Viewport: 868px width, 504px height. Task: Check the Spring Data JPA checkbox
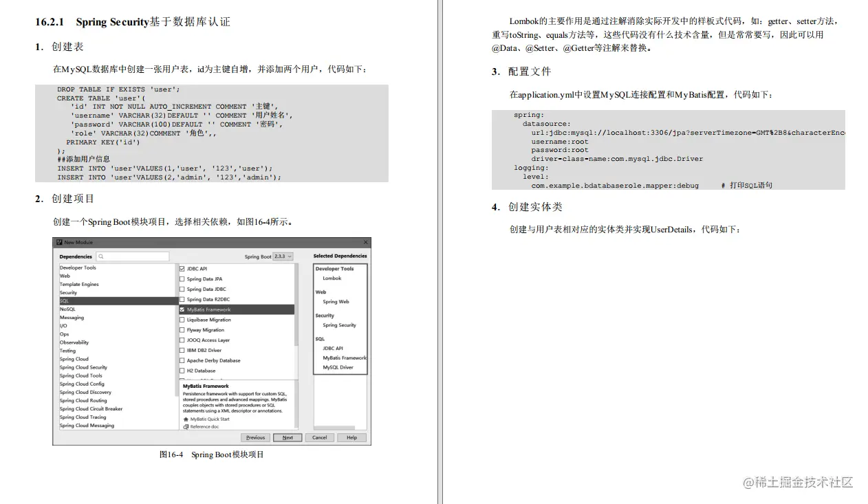[181, 279]
